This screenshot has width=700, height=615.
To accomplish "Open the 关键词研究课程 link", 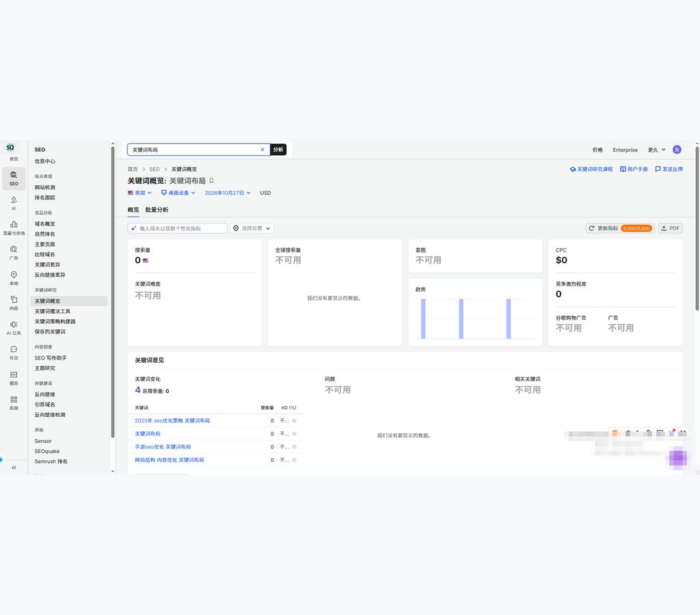I will tap(591, 169).
